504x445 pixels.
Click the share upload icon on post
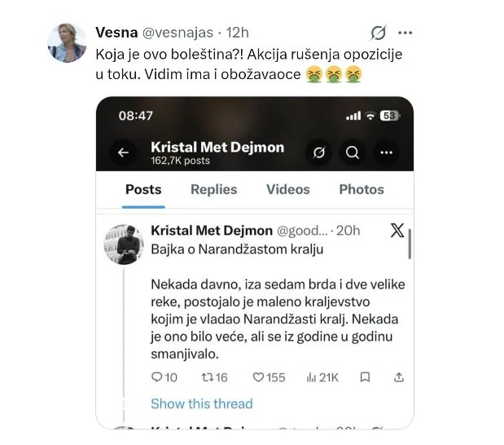399,377
